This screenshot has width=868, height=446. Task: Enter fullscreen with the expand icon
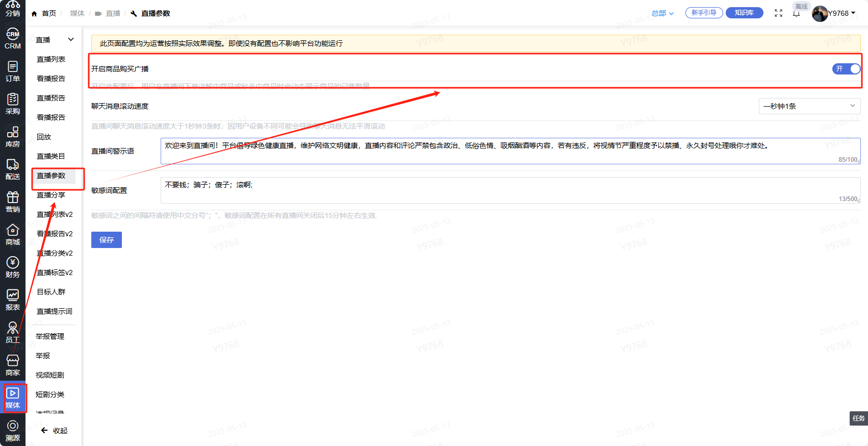[x=778, y=13]
